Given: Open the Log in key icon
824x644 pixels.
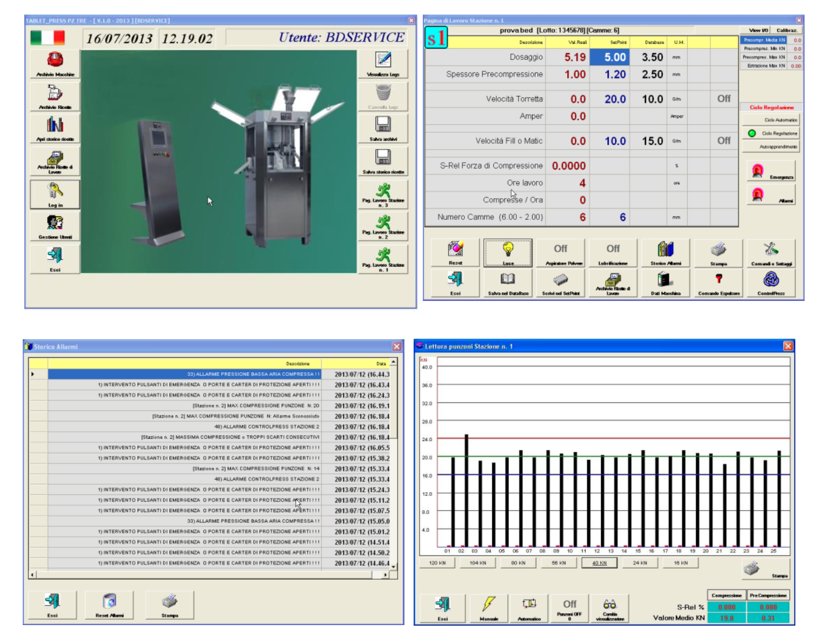Looking at the screenshot, I should pos(55,194).
